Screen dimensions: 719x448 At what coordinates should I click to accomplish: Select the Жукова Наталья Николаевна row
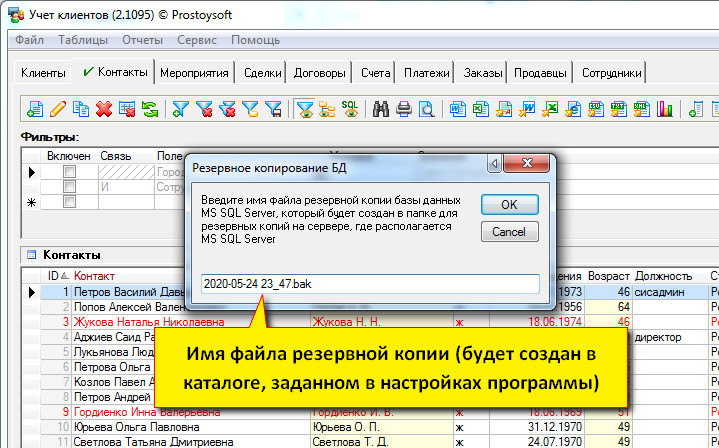140,323
